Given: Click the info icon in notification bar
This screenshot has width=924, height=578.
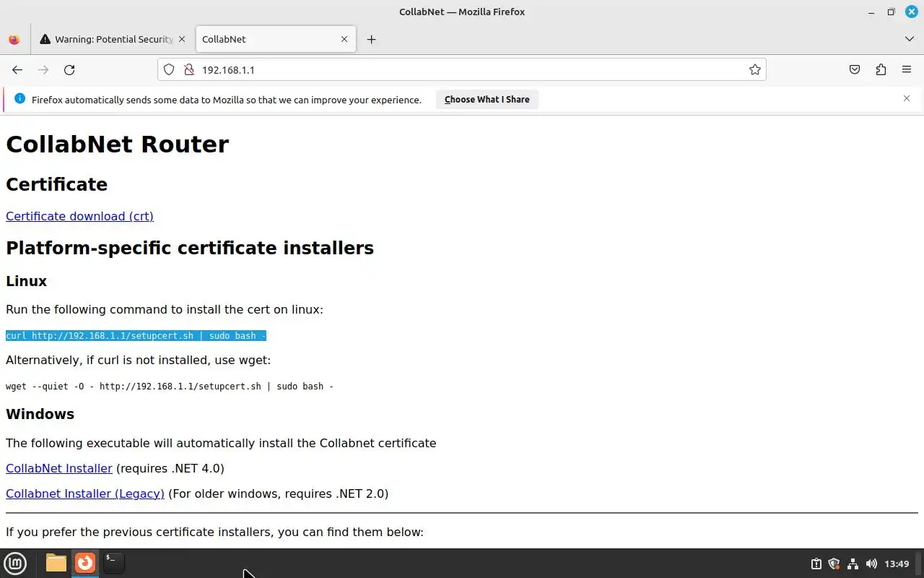Looking at the screenshot, I should tap(19, 98).
